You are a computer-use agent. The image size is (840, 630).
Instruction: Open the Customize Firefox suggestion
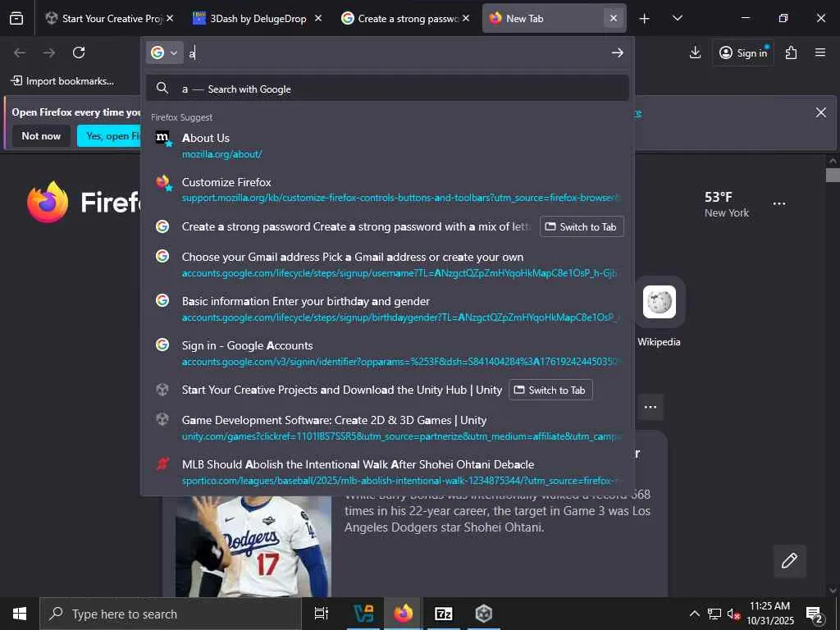[387, 189]
